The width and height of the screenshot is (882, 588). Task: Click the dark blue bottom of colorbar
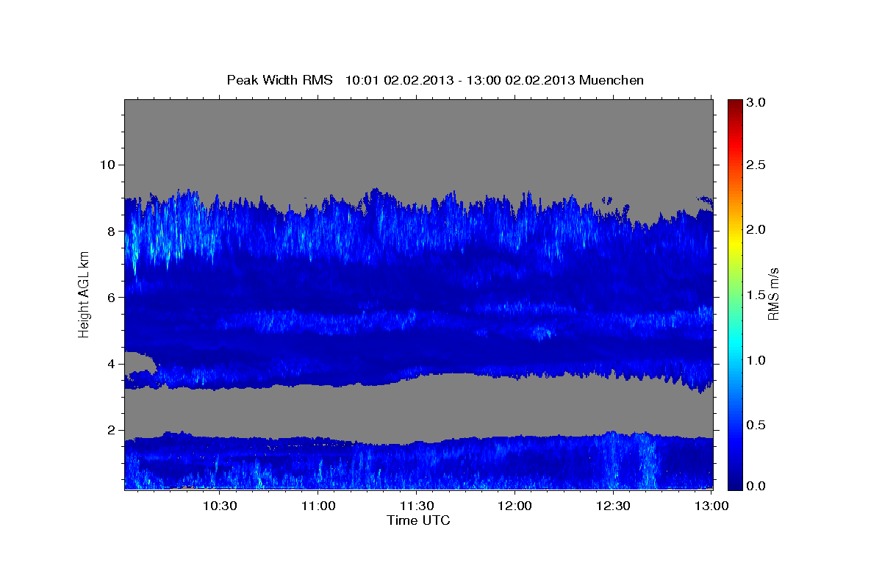pyautogui.click(x=735, y=484)
